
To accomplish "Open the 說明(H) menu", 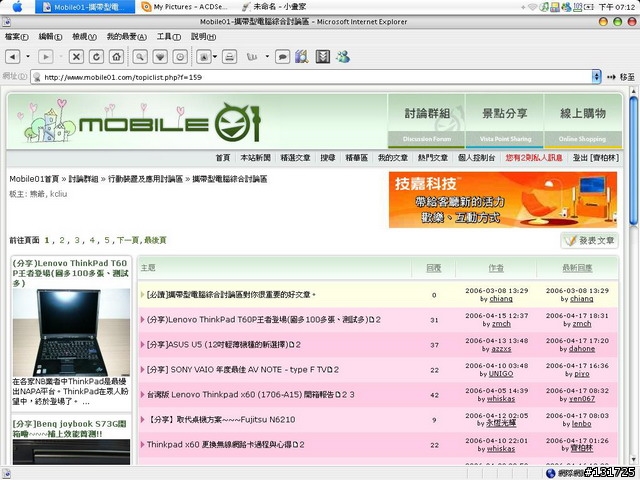I will click(x=203, y=37).
